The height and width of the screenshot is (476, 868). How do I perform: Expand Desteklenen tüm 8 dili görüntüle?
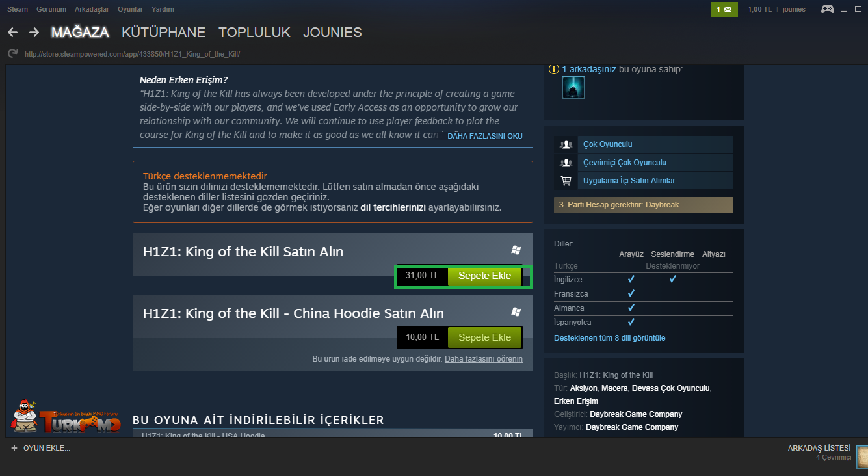[x=609, y=338]
